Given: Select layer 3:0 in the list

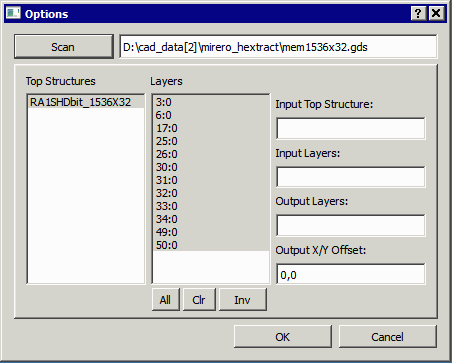Looking at the screenshot, I should [x=211, y=102].
